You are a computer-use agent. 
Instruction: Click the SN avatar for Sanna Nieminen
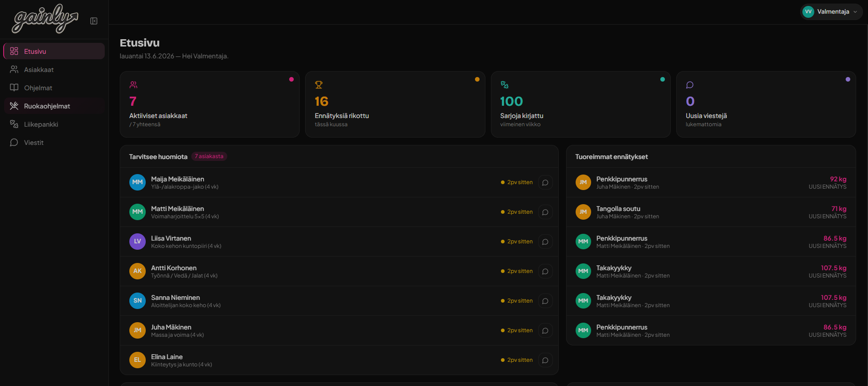pyautogui.click(x=138, y=301)
